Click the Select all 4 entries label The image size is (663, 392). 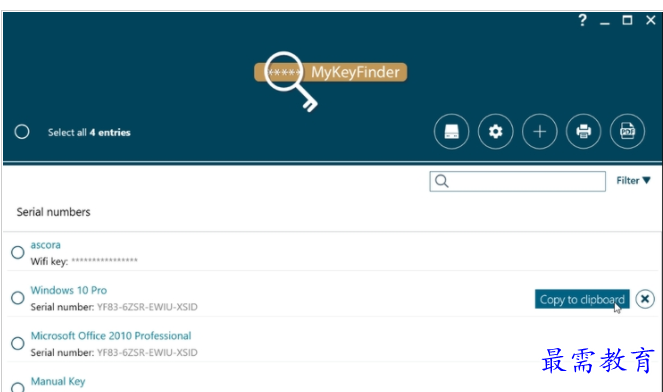[89, 132]
